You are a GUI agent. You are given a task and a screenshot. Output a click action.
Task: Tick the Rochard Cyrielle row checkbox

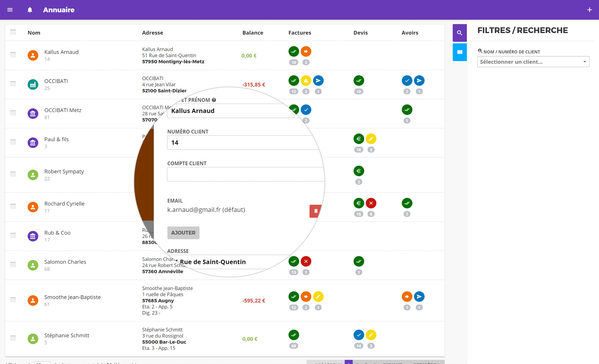[13, 206]
